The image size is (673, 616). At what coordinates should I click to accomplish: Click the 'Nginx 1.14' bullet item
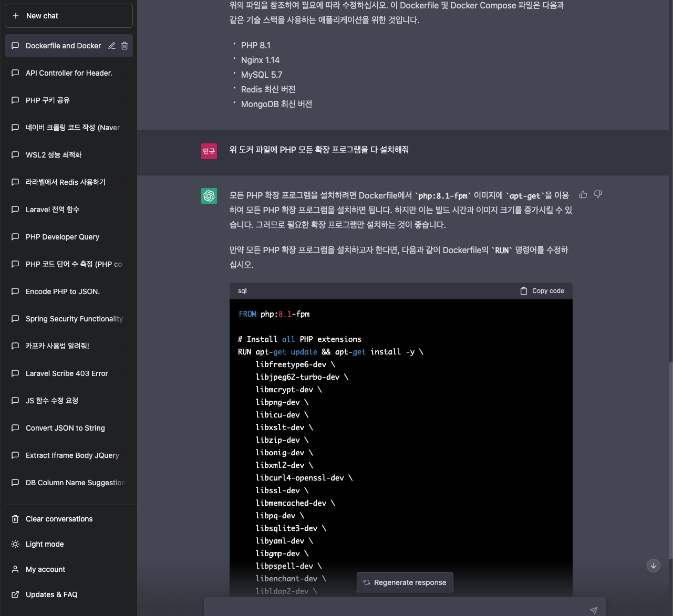260,60
